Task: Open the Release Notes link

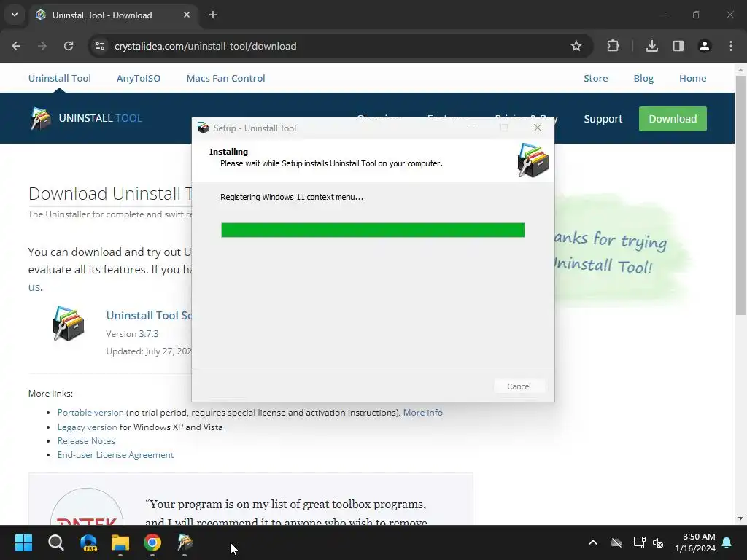Action: 86,441
